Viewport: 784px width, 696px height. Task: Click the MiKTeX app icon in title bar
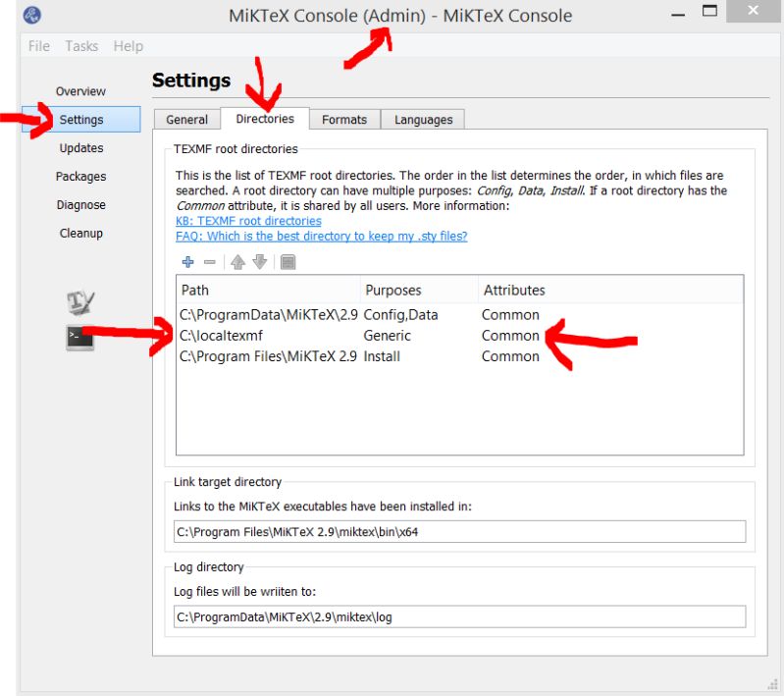(x=32, y=15)
